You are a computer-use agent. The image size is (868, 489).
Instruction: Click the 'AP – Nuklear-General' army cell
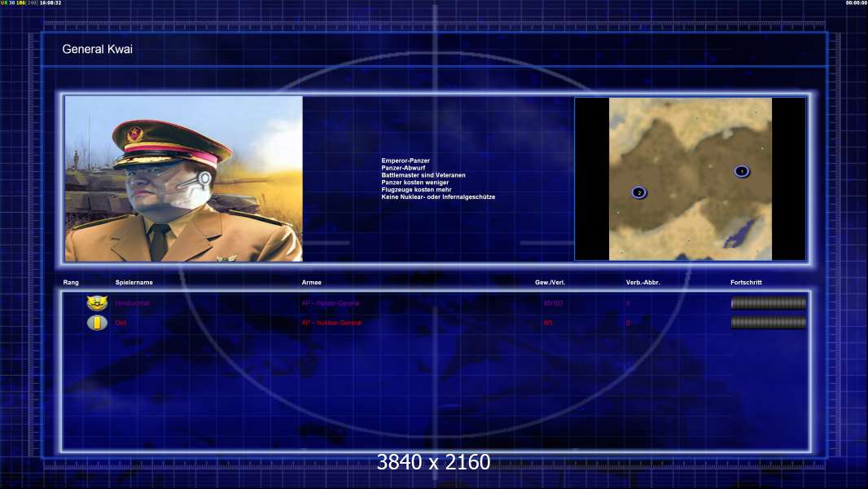pyautogui.click(x=331, y=322)
